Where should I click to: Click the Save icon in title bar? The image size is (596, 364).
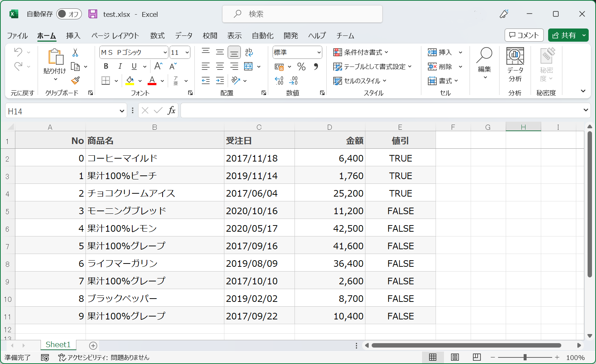[93, 14]
